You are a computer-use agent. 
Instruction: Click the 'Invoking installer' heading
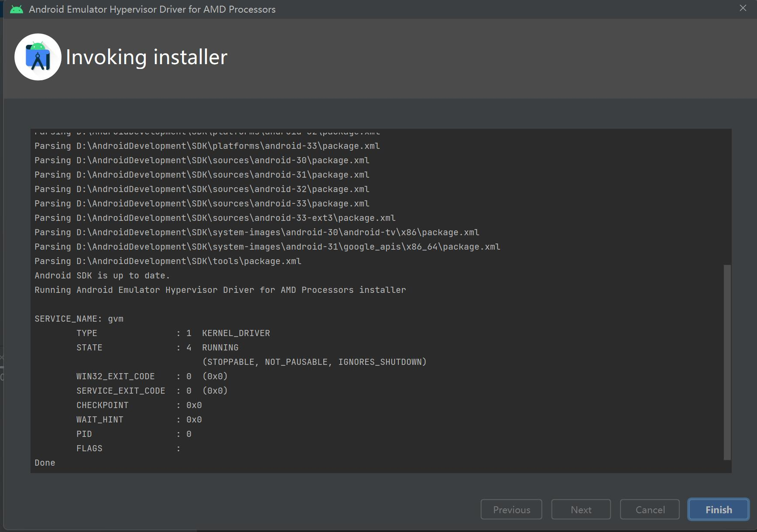147,57
